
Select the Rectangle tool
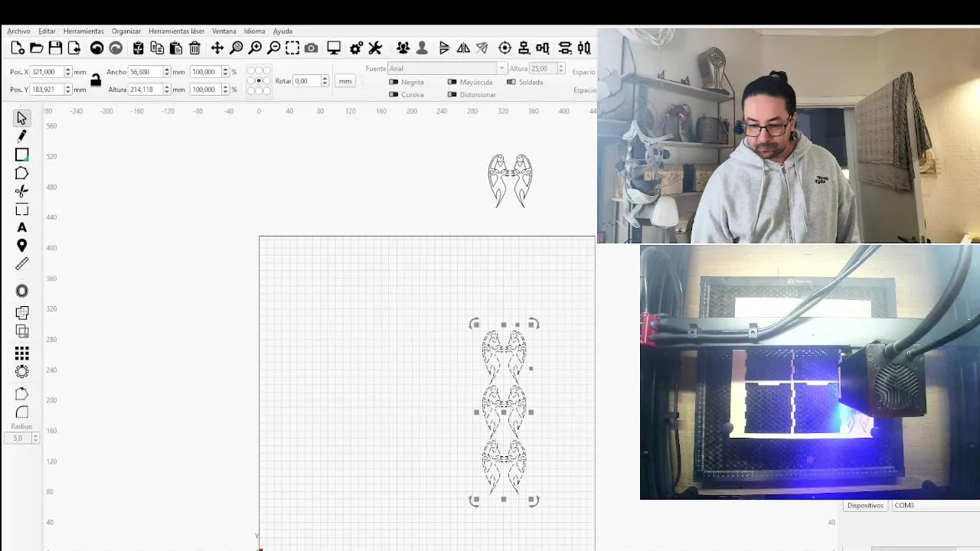(x=21, y=155)
